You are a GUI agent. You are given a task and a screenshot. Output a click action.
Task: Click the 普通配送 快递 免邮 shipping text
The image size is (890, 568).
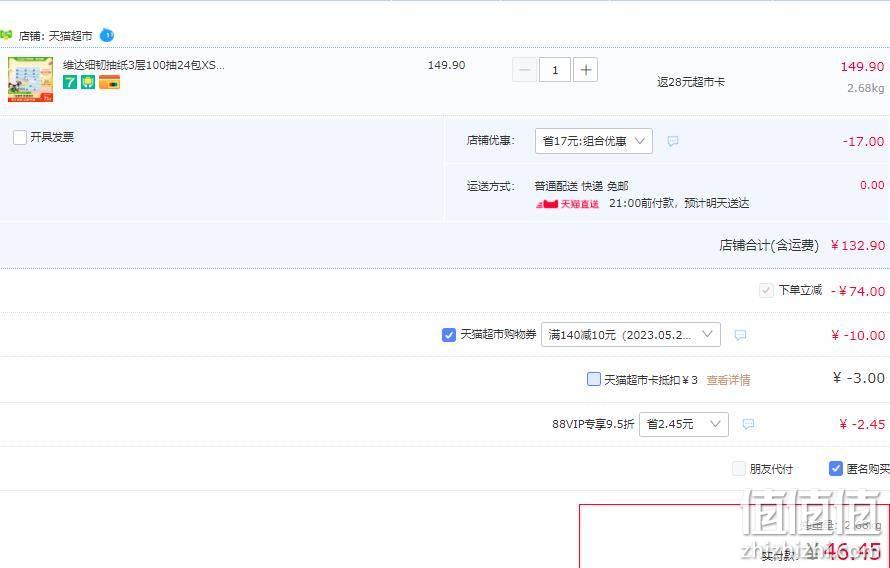pos(581,186)
